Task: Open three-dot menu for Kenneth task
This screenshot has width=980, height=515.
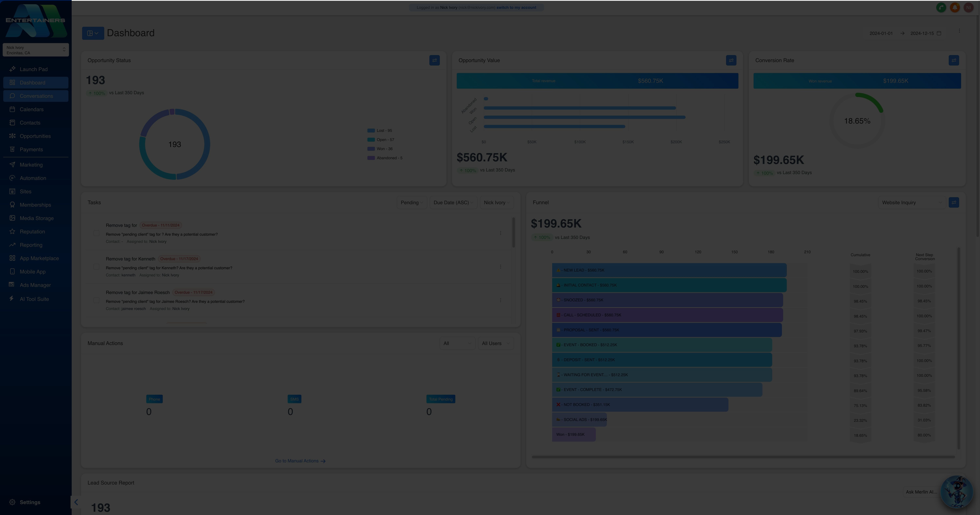Action: point(500,267)
